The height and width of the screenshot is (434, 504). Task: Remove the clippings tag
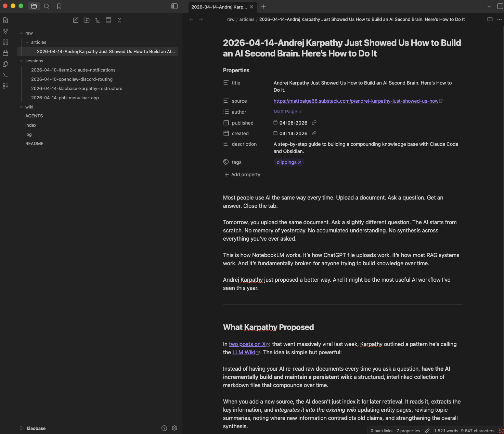click(x=300, y=162)
